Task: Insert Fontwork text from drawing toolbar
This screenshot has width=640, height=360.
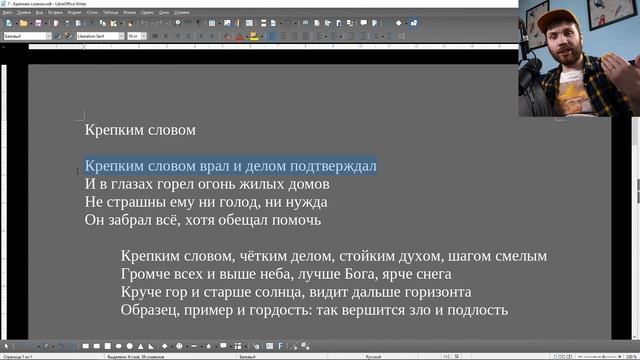Action: coord(280,346)
